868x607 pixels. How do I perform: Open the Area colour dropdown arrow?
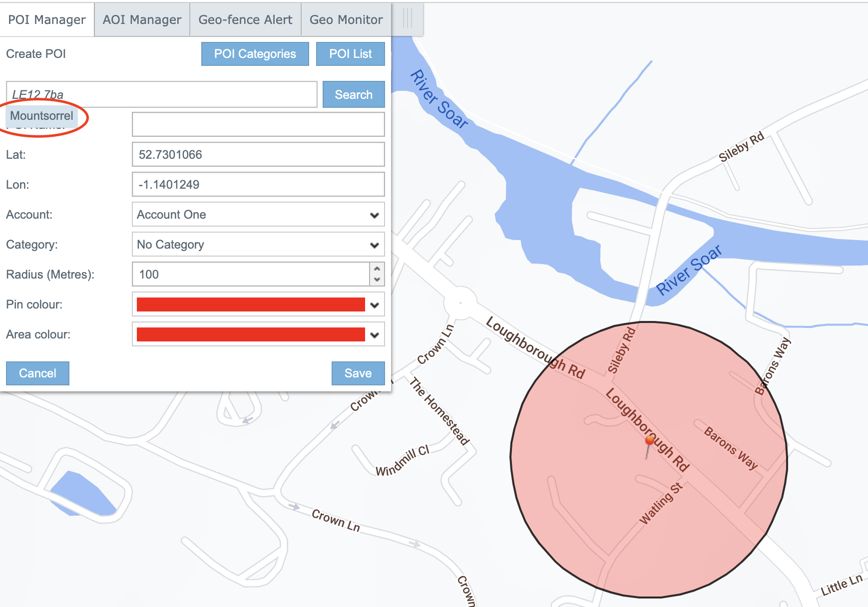pyautogui.click(x=375, y=335)
